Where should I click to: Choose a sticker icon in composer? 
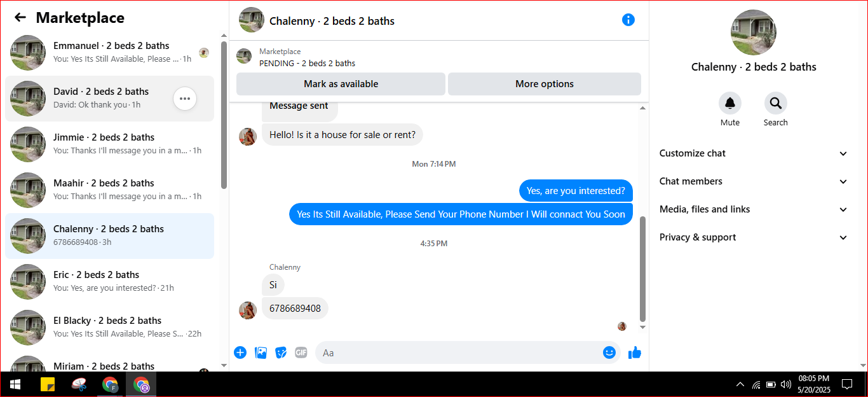tap(281, 352)
